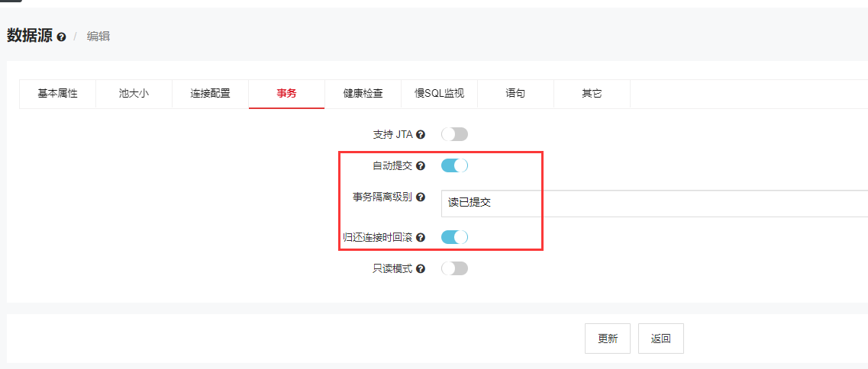Image resolution: width=868 pixels, height=369 pixels.
Task: Click help icon beside 自动提交
Action: coord(421,166)
